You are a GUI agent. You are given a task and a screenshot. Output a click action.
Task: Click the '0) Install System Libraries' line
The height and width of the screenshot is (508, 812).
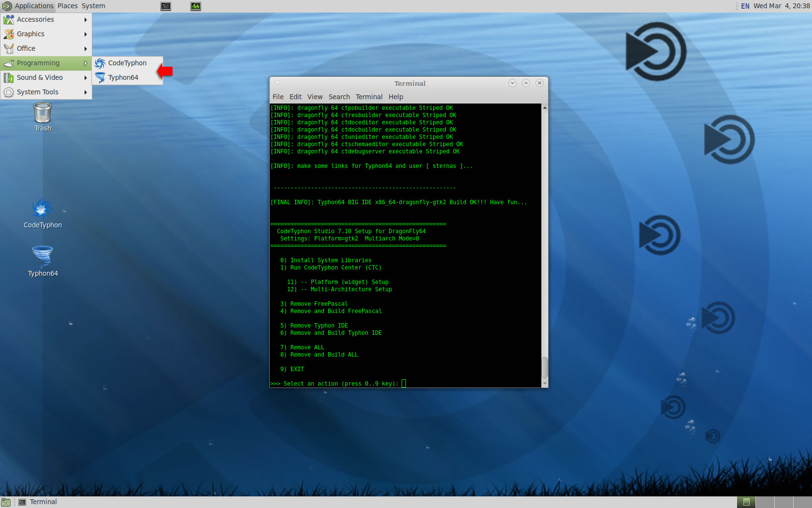(326, 260)
